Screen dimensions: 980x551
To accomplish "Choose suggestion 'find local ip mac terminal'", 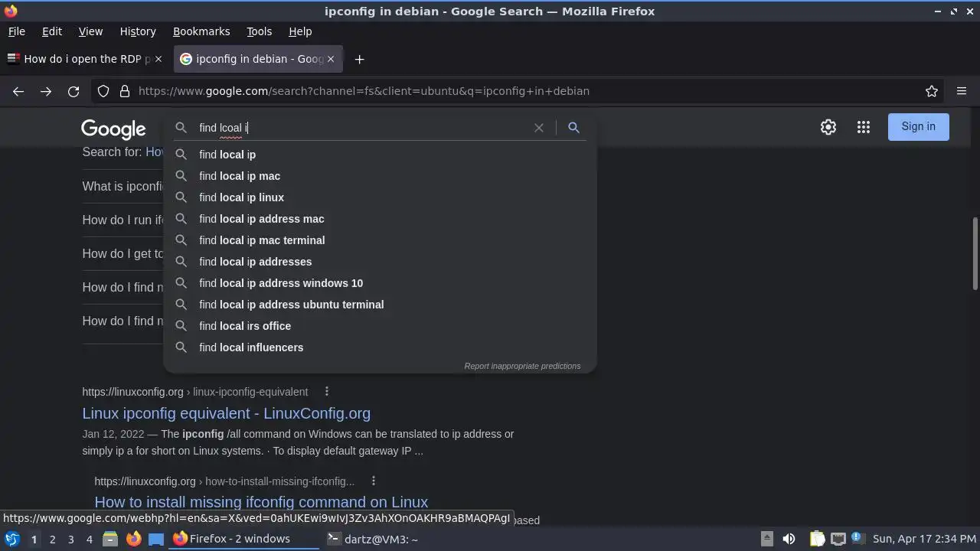I will tap(380, 240).
